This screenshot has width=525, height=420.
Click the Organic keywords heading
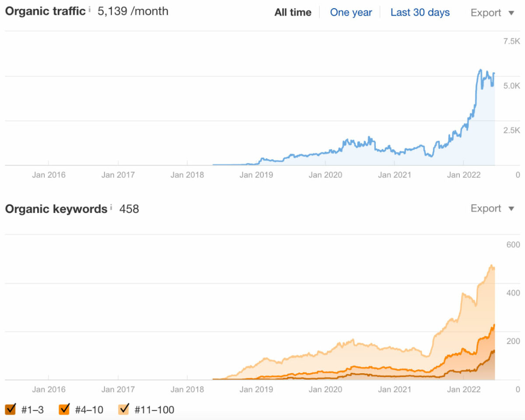pyautogui.click(x=56, y=209)
